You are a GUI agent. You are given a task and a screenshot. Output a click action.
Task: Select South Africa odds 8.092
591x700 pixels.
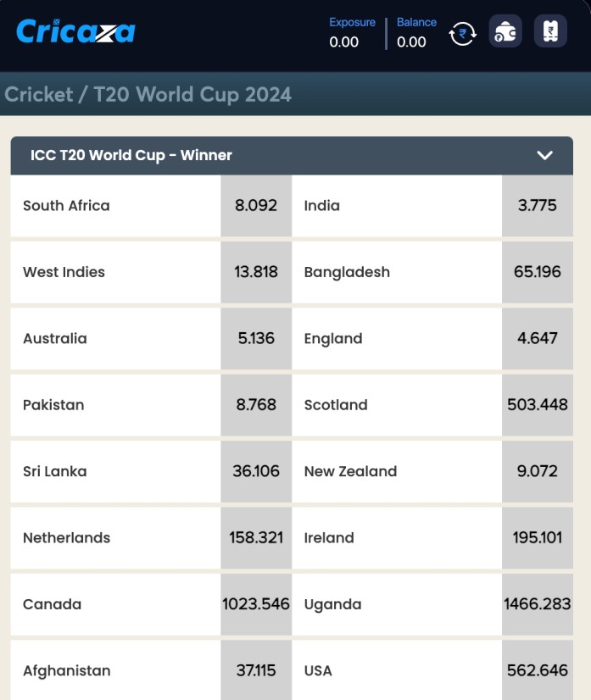click(256, 205)
